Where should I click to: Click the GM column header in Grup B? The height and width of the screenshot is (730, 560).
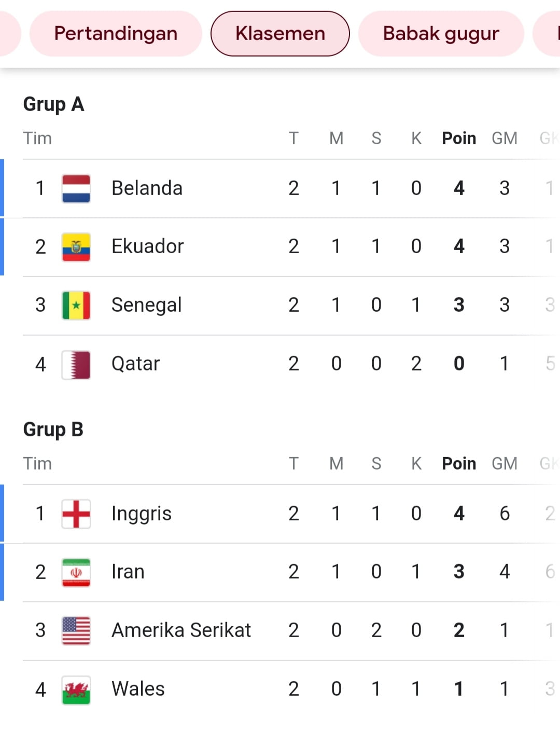(x=505, y=464)
